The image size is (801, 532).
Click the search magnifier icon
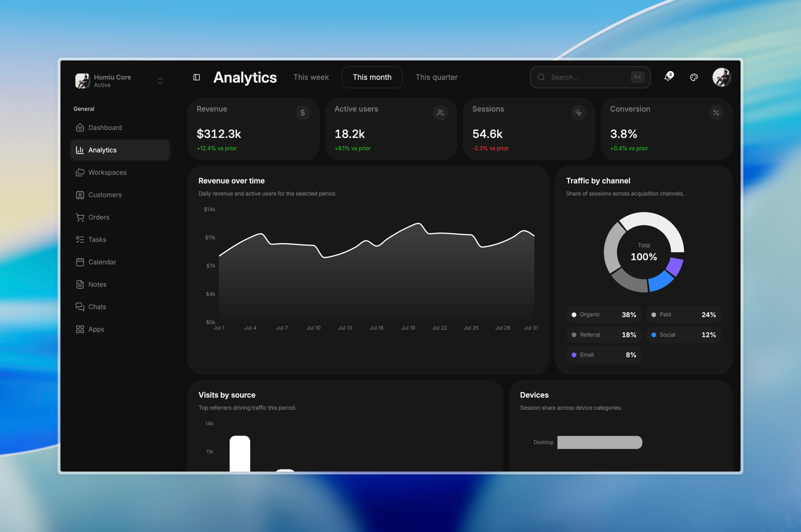click(x=541, y=77)
